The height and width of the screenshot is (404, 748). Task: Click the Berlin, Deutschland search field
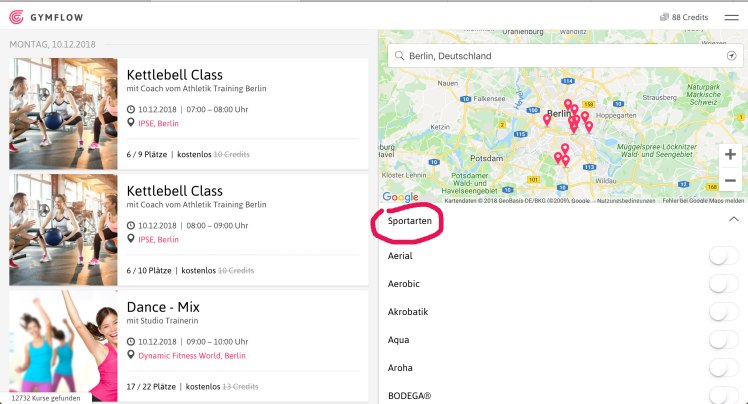(x=560, y=56)
